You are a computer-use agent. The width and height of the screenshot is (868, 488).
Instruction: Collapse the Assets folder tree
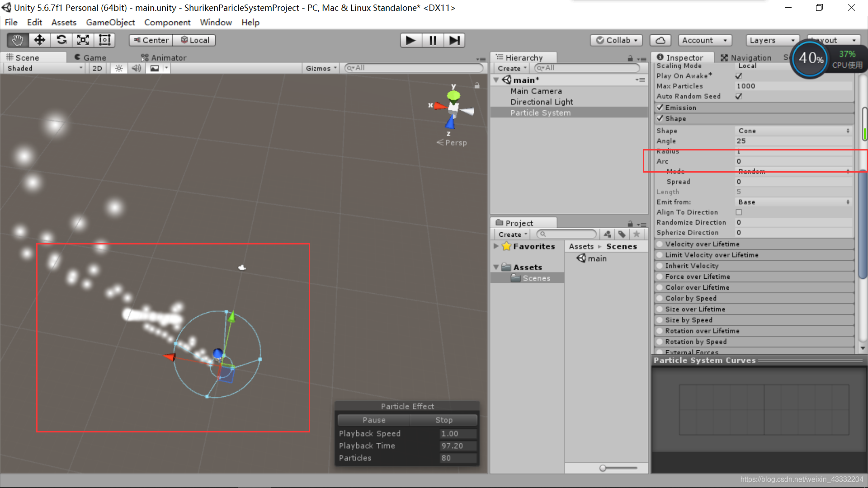click(x=496, y=267)
